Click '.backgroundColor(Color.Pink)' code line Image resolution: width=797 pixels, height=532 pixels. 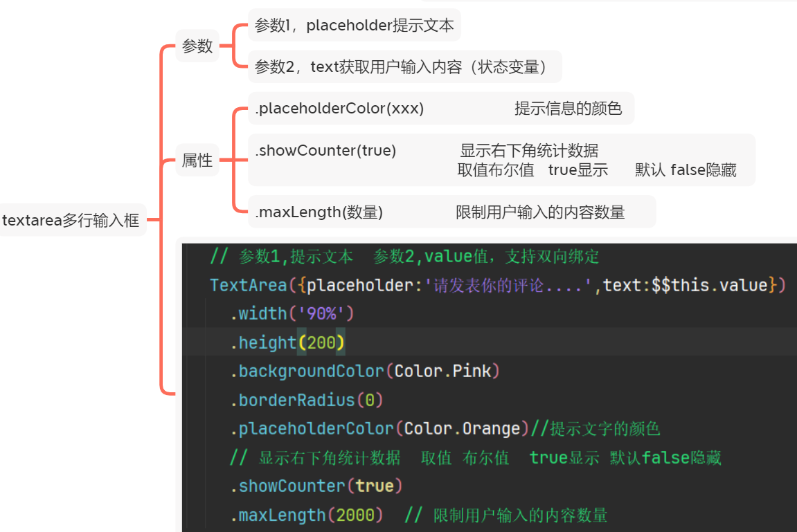click(x=365, y=371)
